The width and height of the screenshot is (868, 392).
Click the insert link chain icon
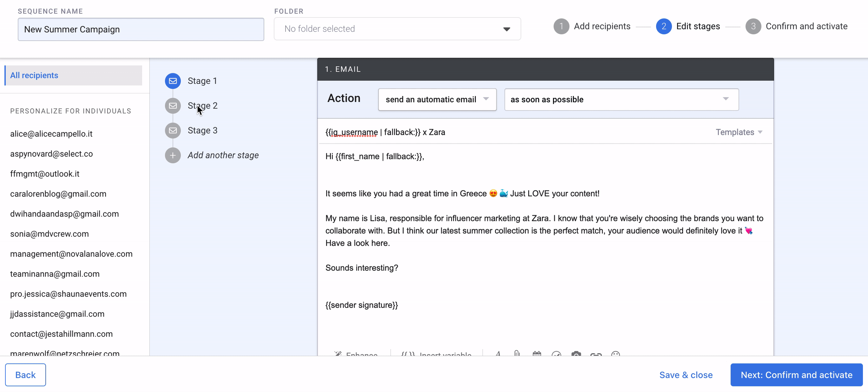click(596, 355)
